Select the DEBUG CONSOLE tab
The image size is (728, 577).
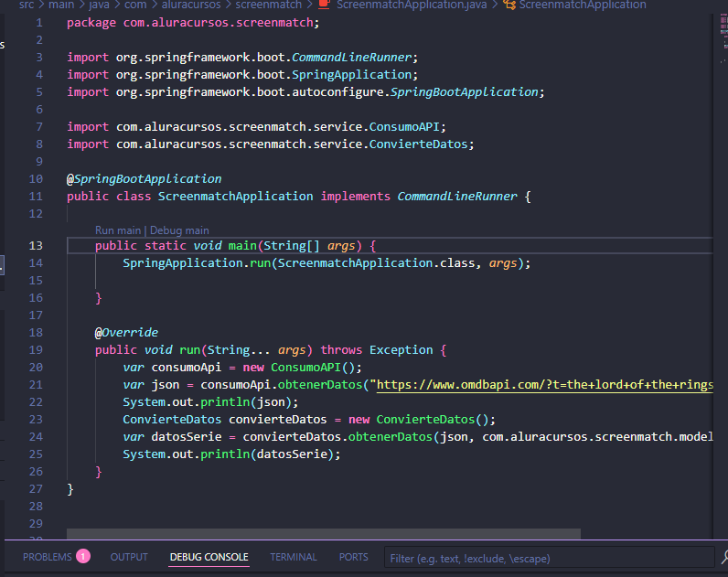click(209, 557)
